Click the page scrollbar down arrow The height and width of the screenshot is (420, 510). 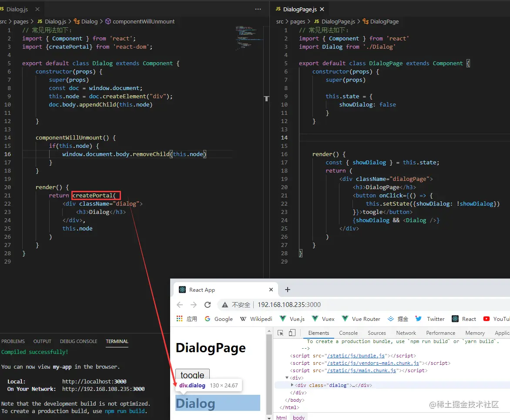pyautogui.click(x=269, y=418)
